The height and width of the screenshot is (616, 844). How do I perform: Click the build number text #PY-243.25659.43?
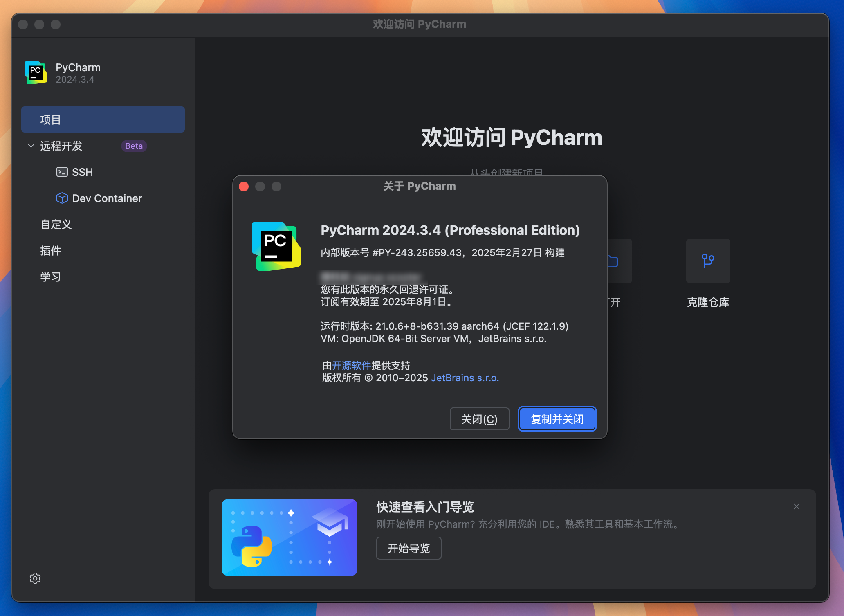(417, 253)
